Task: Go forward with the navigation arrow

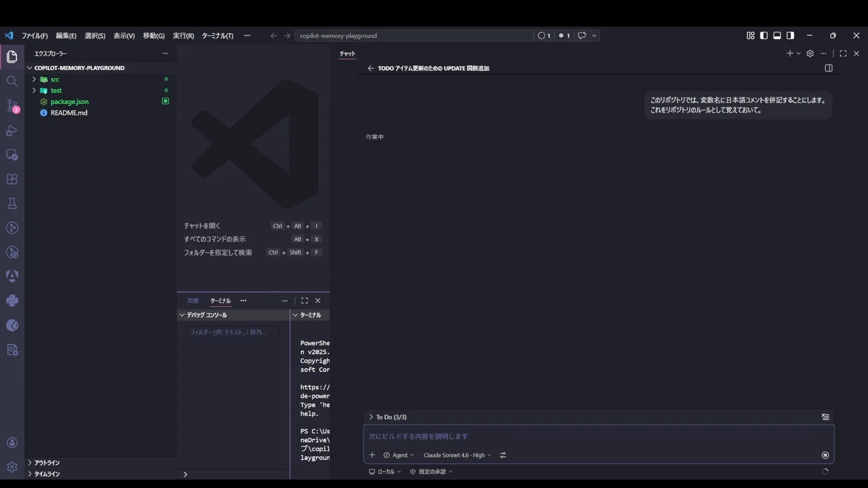Action: point(287,35)
